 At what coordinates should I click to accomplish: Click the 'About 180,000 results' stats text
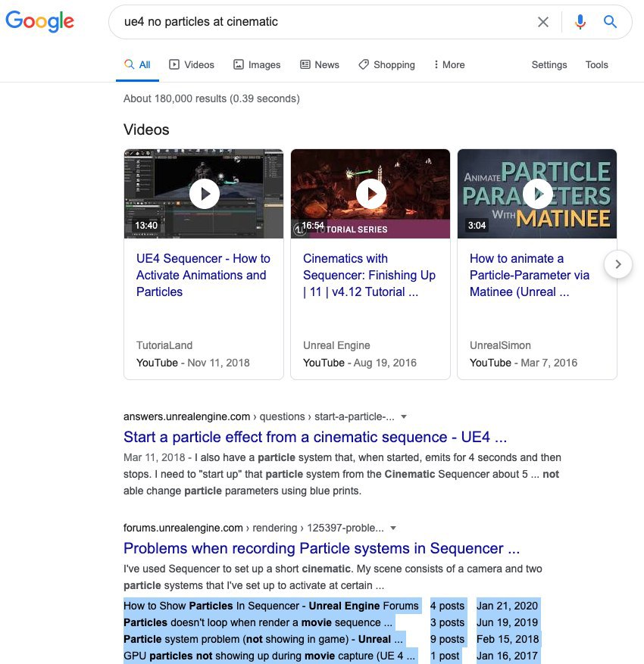pyautogui.click(x=211, y=98)
